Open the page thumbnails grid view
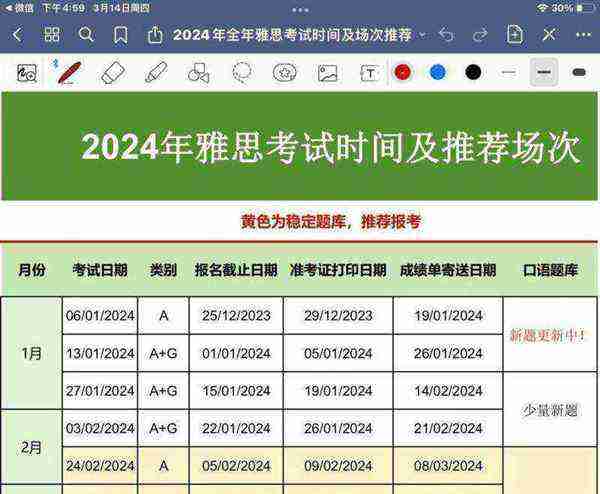Image resolution: width=600 pixels, height=494 pixels. click(51, 35)
